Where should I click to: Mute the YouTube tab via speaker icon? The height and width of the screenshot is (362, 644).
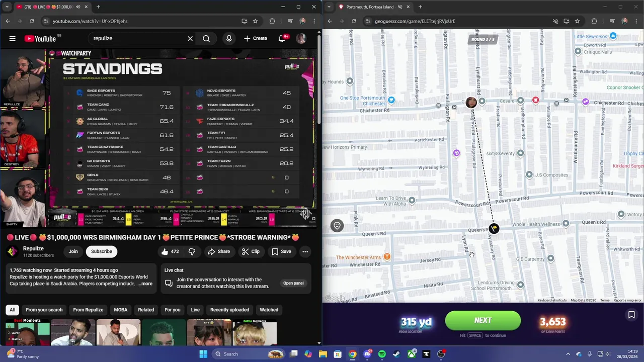click(x=78, y=7)
